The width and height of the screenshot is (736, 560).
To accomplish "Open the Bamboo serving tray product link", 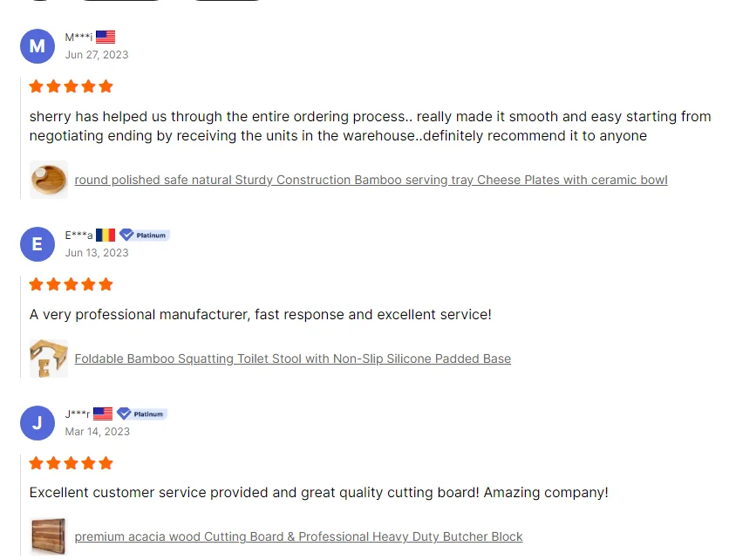I will click(371, 180).
